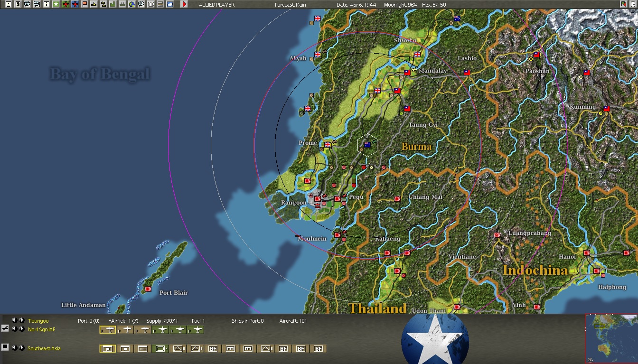This screenshot has width=638, height=364.
Task: Select the yellow-highlighted ground headquarters unit icon
Action: pos(108,349)
